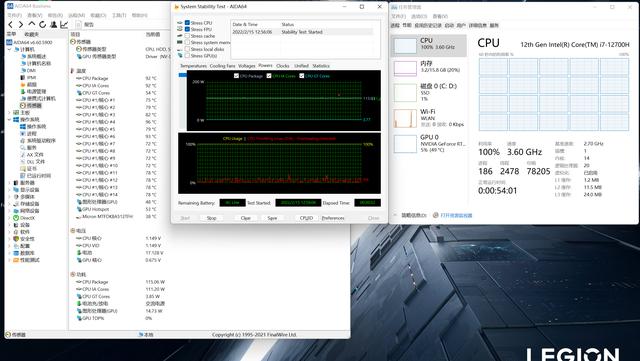This screenshot has height=361, width=640.
Task: Expand the 网络设备 tree branch
Action: tap(9, 211)
